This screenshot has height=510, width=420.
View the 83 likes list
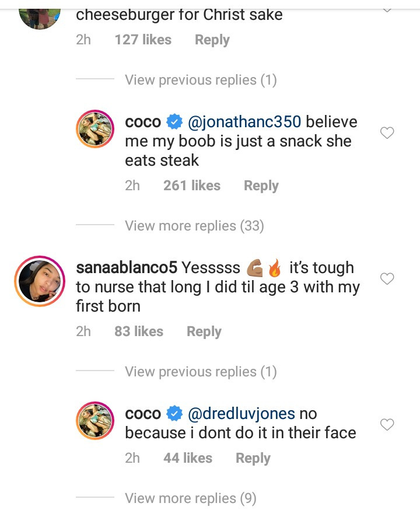139,331
